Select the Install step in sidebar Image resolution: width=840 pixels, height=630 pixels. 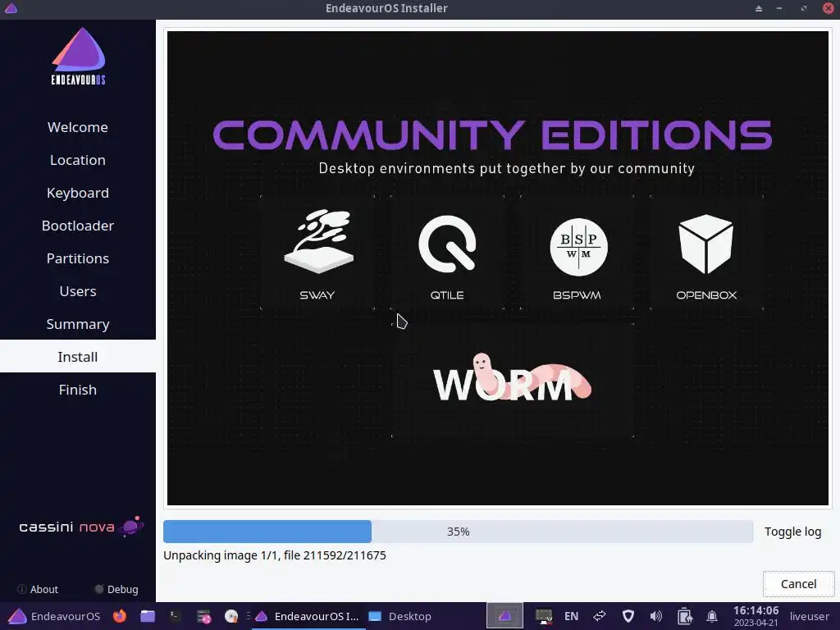click(x=78, y=357)
